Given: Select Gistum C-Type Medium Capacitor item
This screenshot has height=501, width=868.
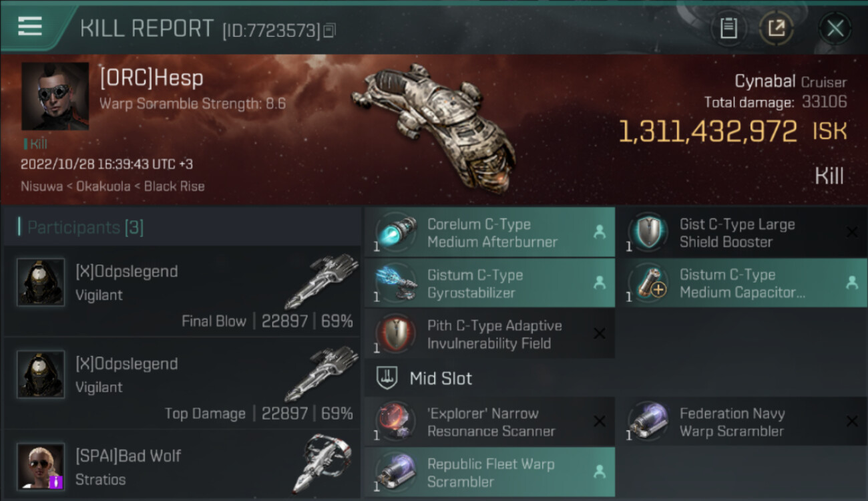Looking at the screenshot, I should [x=740, y=283].
